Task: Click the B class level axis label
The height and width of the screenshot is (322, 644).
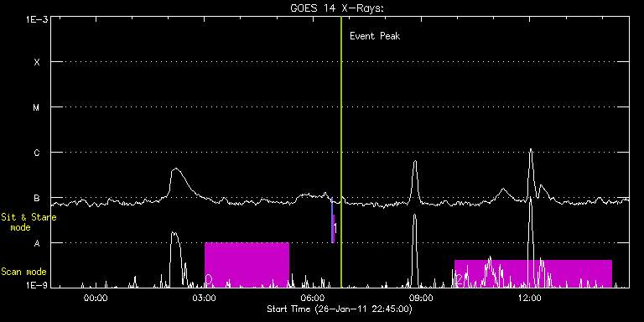Action: pyautogui.click(x=37, y=198)
